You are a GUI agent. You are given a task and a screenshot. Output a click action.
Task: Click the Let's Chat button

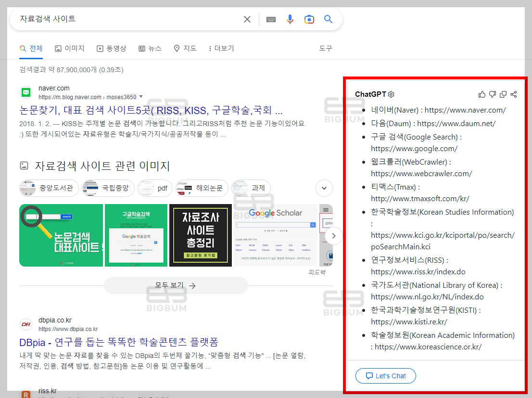(x=385, y=376)
